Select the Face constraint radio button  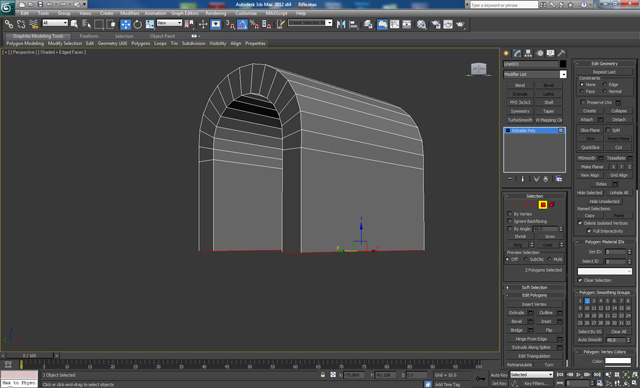click(x=582, y=91)
